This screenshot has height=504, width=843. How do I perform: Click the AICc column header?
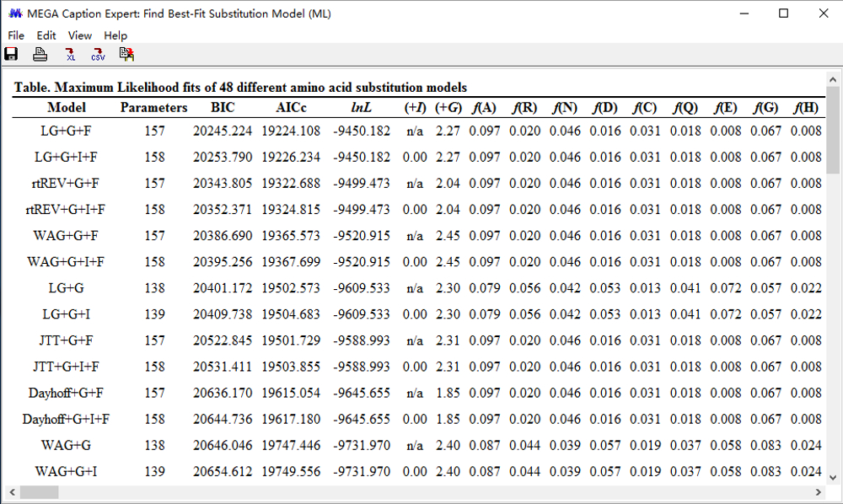click(290, 108)
